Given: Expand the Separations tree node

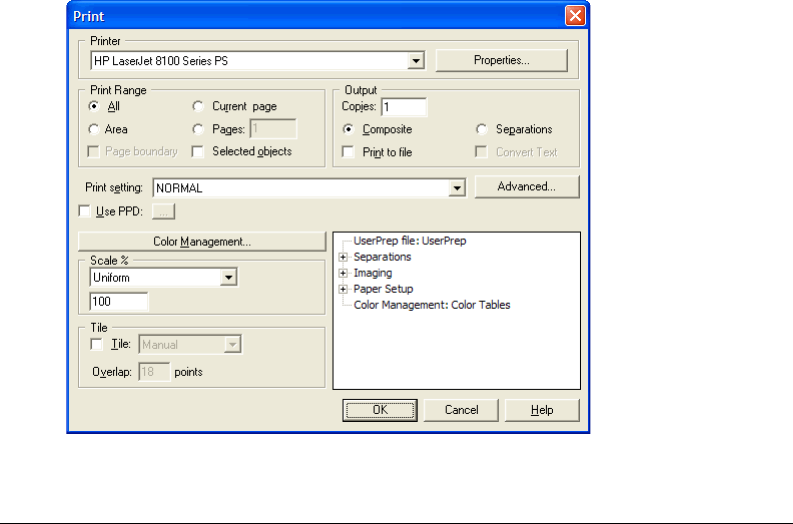Looking at the screenshot, I should tap(343, 257).
